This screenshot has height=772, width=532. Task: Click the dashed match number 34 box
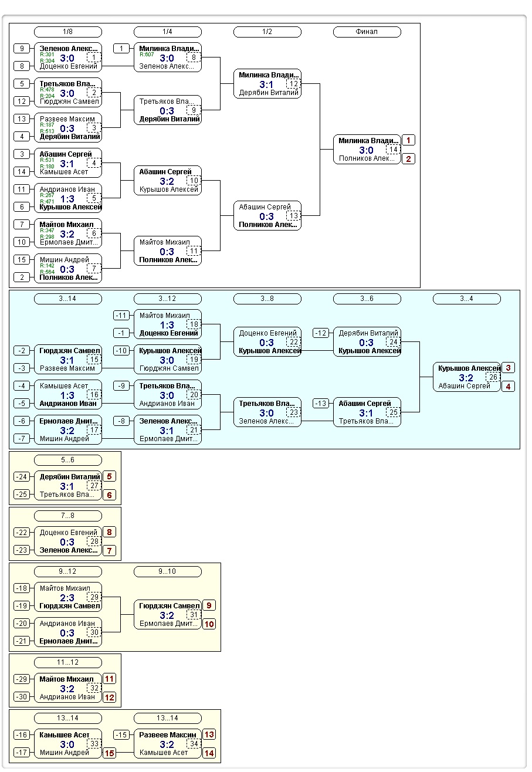(x=194, y=743)
